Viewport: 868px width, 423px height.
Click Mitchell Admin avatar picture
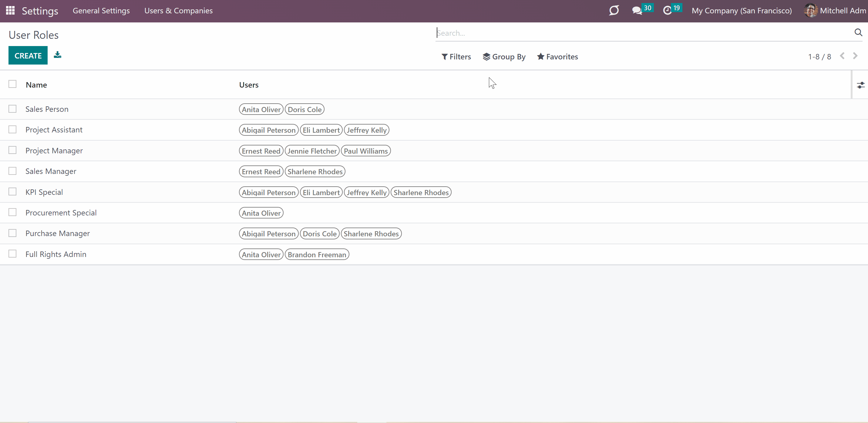coord(811,10)
